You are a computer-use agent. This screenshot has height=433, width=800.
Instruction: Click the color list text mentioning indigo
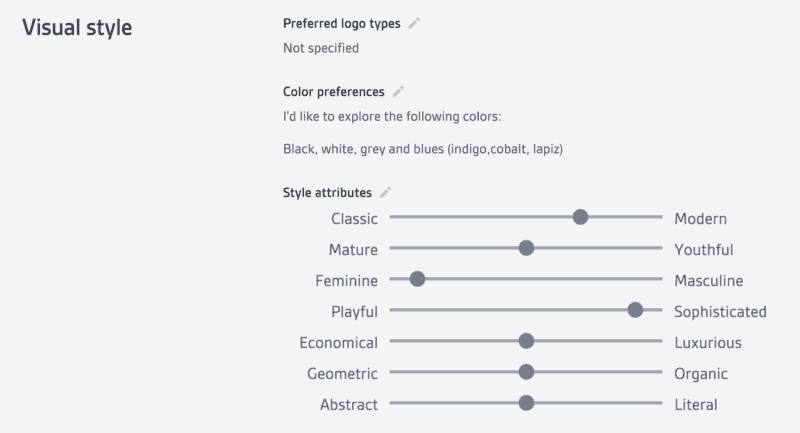[x=423, y=149]
